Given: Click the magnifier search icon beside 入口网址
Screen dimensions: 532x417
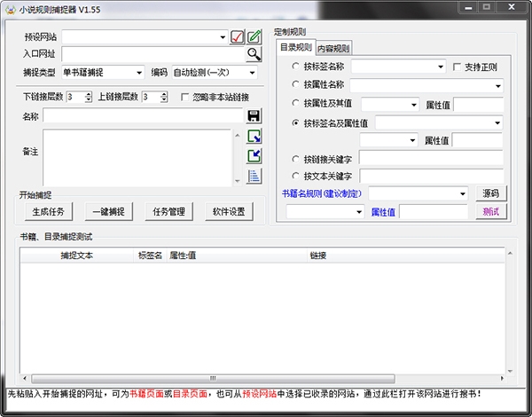Looking at the screenshot, I should coord(254,54).
